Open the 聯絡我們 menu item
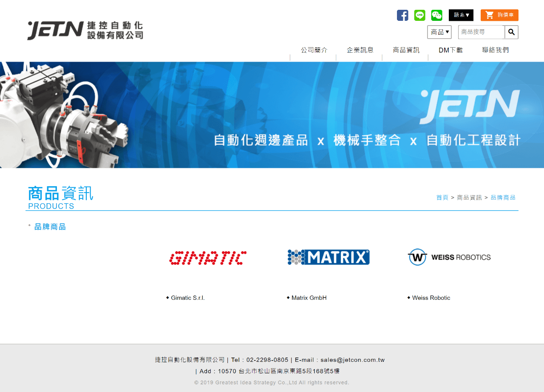The width and height of the screenshot is (544, 392). [495, 50]
